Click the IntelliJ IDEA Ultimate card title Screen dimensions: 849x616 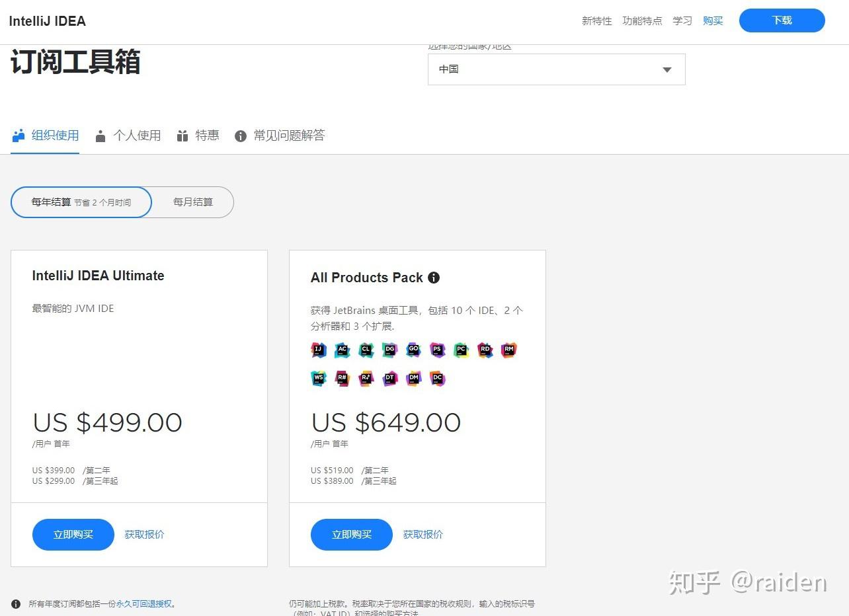(x=98, y=276)
